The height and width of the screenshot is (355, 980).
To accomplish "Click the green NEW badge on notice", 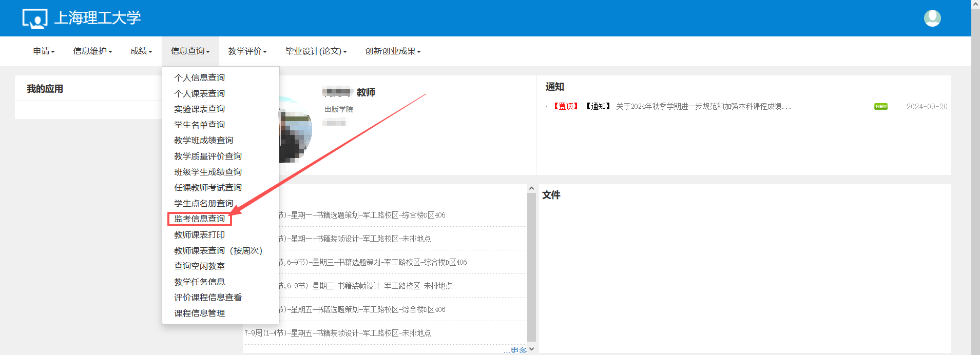I will coord(881,107).
